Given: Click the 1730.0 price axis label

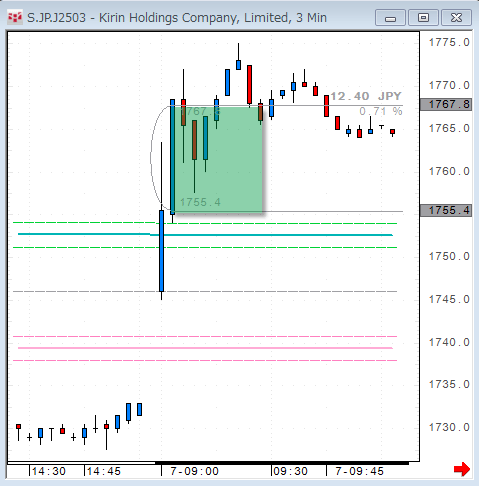Looking at the screenshot, I should coord(449,427).
